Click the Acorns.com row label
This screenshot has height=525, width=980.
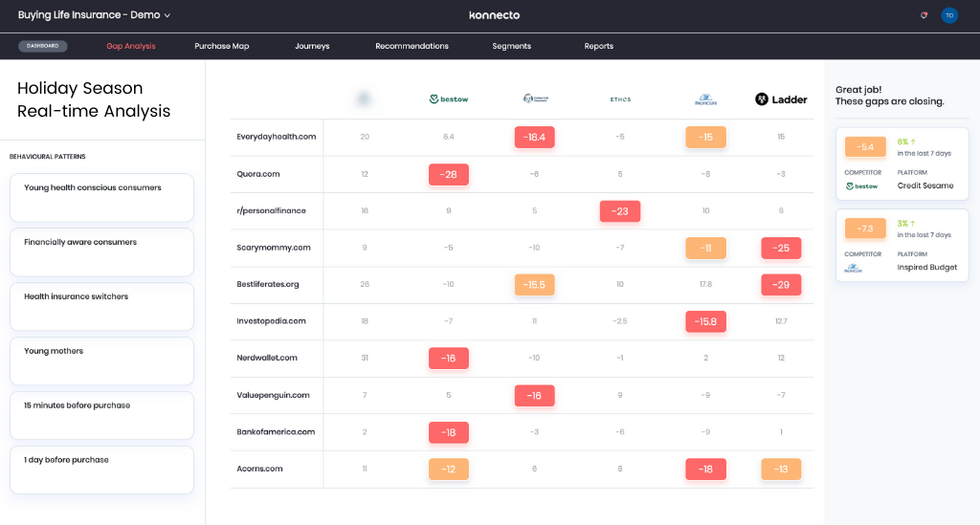(259, 469)
